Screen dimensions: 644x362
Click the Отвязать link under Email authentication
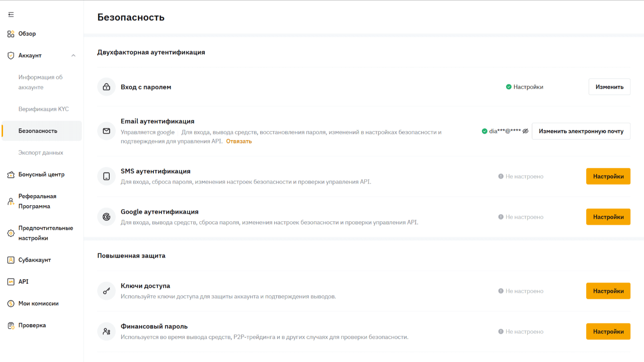click(238, 141)
